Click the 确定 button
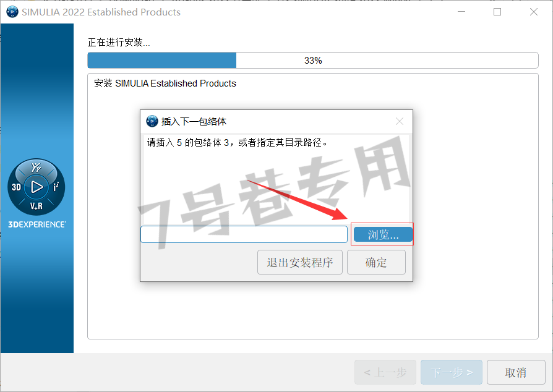Viewport: 553px width, 392px height. [376, 262]
